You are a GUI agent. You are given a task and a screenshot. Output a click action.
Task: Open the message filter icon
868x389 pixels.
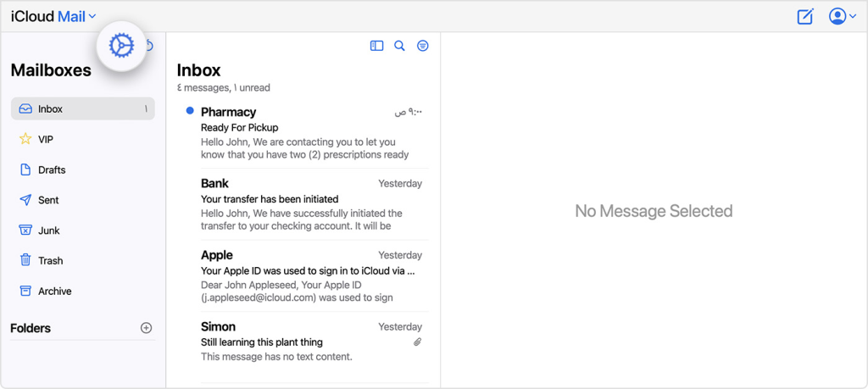point(422,46)
